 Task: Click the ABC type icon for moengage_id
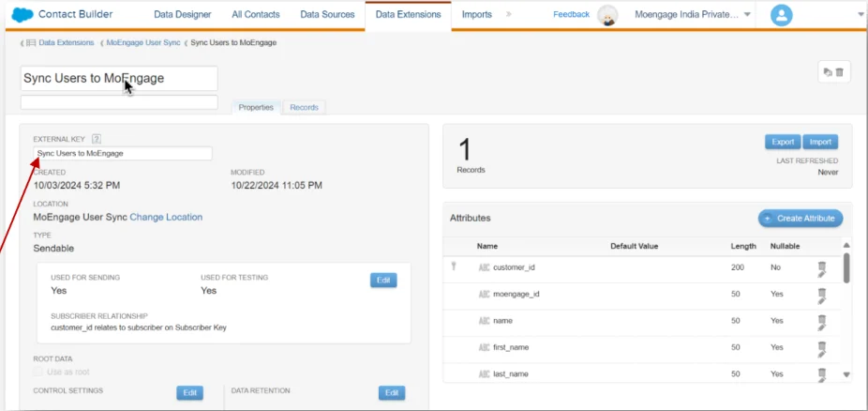pyautogui.click(x=484, y=294)
